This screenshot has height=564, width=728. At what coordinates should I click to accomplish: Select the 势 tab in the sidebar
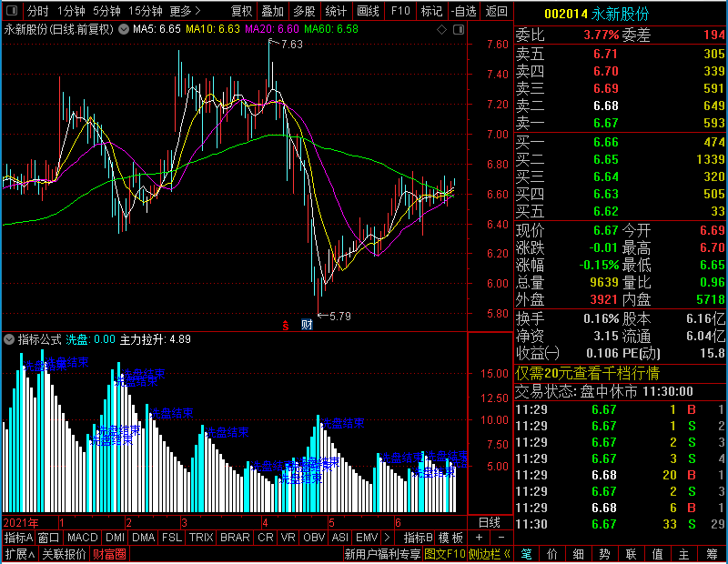pyautogui.click(x=604, y=554)
